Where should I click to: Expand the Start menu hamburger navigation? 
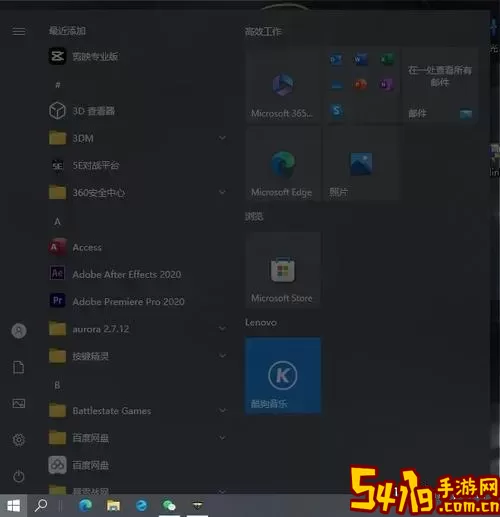[x=19, y=32]
